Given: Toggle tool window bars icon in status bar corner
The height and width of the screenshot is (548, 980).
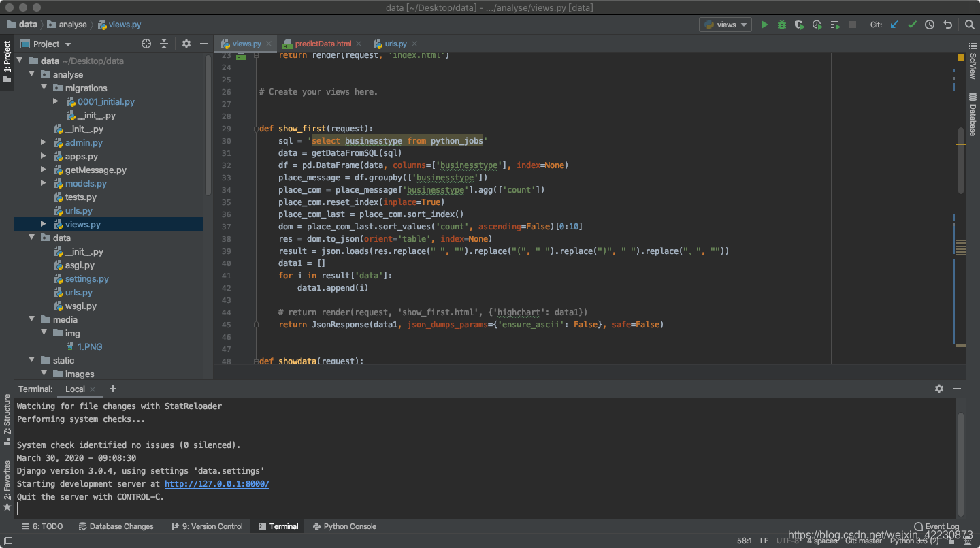Looking at the screenshot, I should point(7,541).
